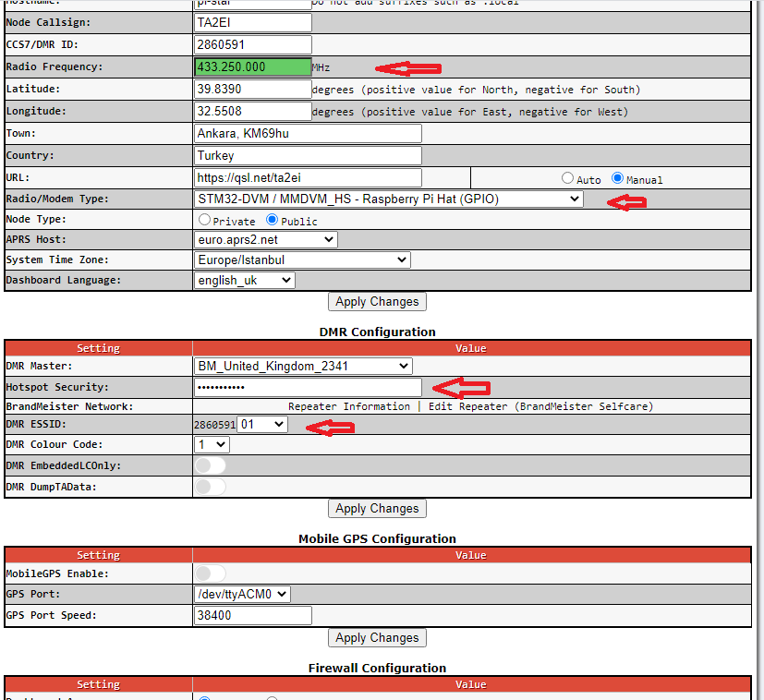Open the Dashboard Language dropdown
The image size is (764, 700).
coord(245,280)
